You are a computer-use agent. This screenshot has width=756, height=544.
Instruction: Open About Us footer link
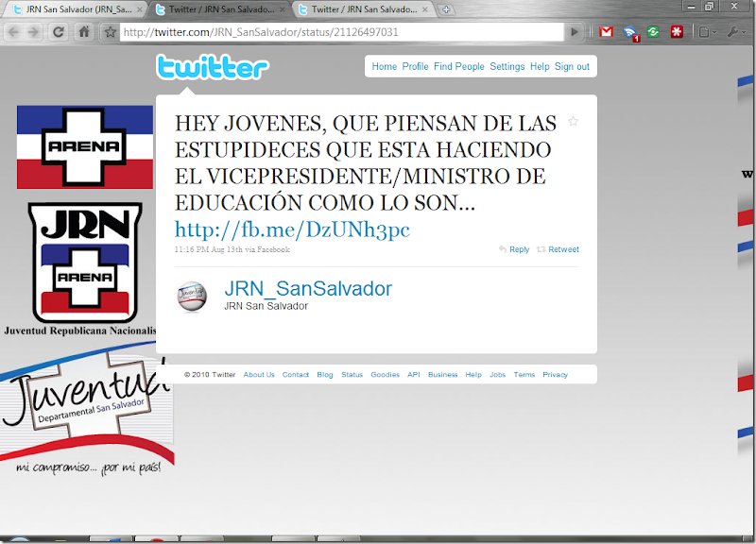click(259, 374)
